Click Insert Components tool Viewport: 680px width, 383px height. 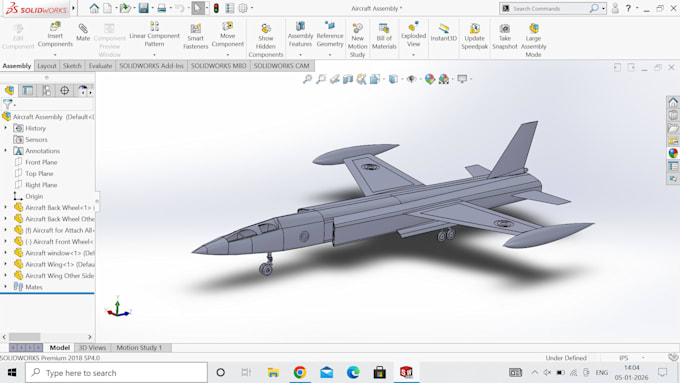pos(55,35)
